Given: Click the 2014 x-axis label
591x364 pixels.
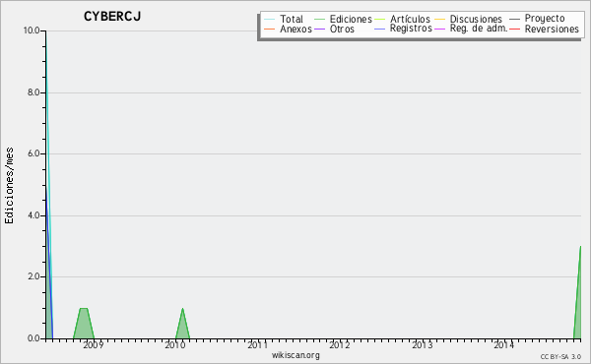Looking at the screenshot, I should click(504, 344).
